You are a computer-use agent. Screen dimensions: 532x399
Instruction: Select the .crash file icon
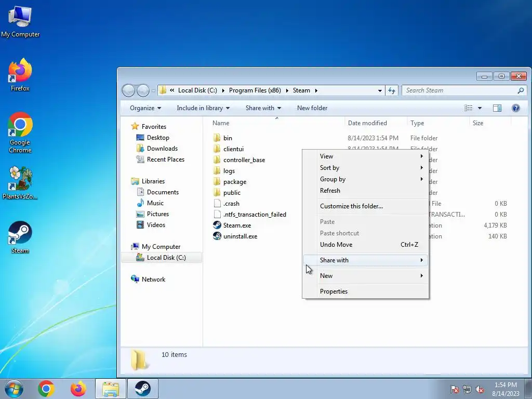tap(217, 204)
